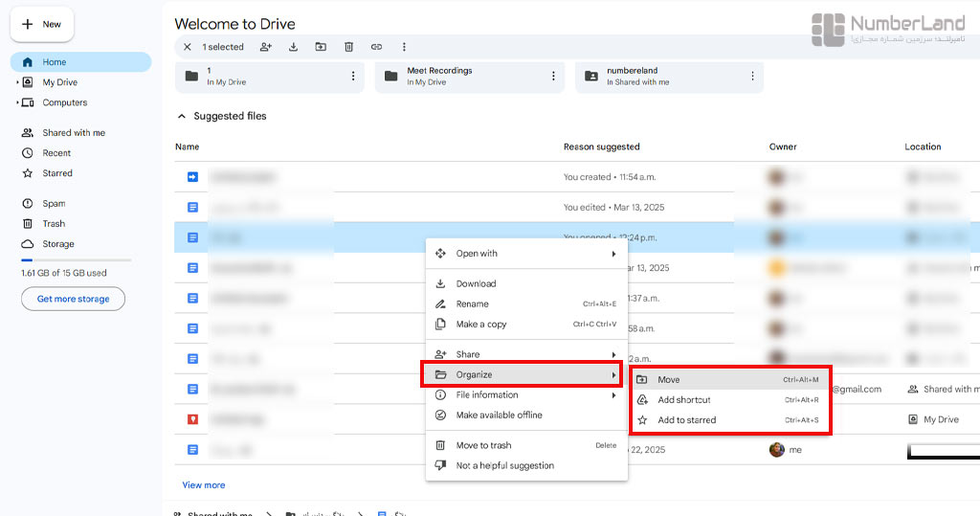Open more options for numbereland folder
The height and width of the screenshot is (516, 980).
(x=752, y=76)
